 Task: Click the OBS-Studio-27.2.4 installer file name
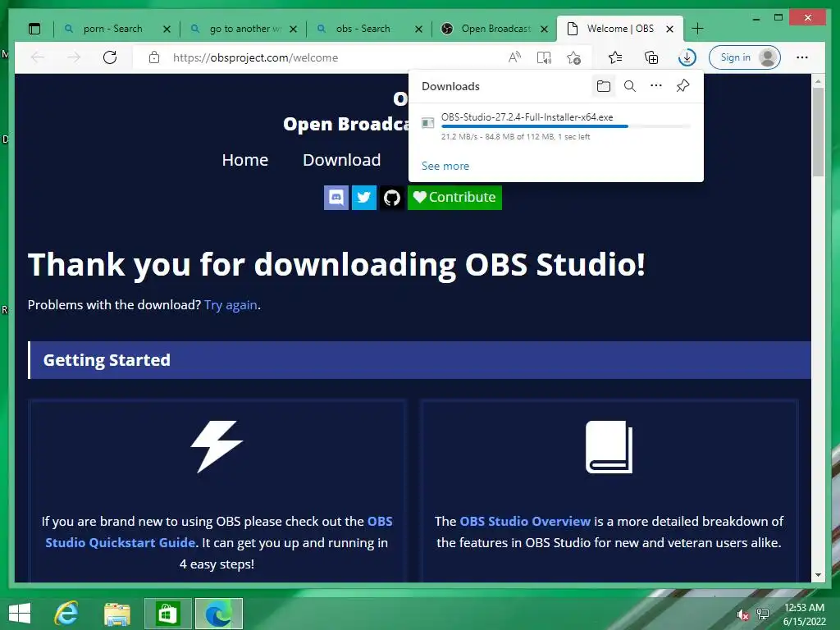(527, 117)
